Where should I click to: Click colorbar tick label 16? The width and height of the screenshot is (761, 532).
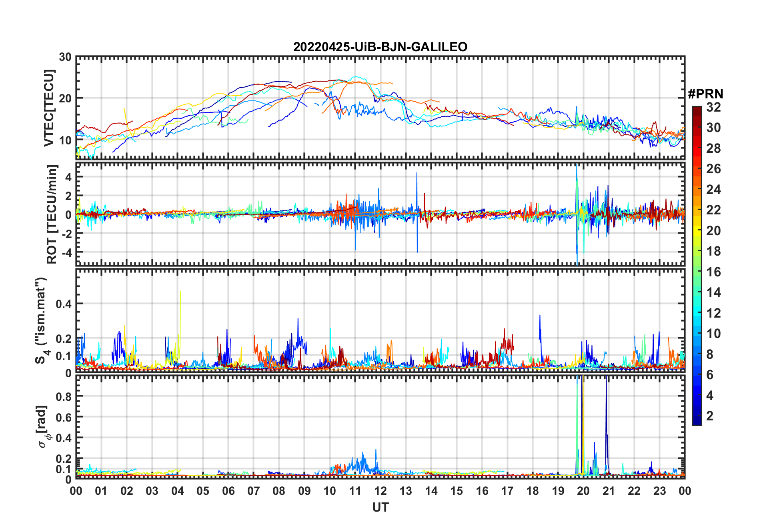coord(713,272)
